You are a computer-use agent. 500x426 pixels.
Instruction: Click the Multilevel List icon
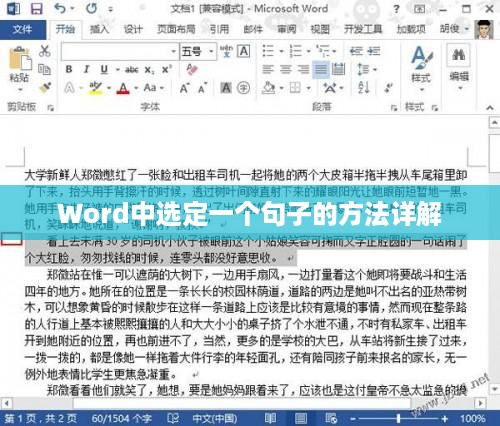[324, 51]
